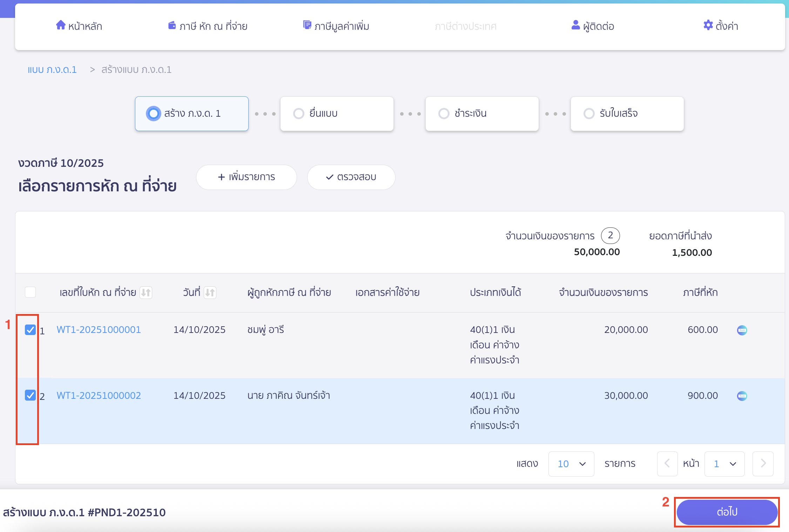Go to the next page arrow

[763, 464]
